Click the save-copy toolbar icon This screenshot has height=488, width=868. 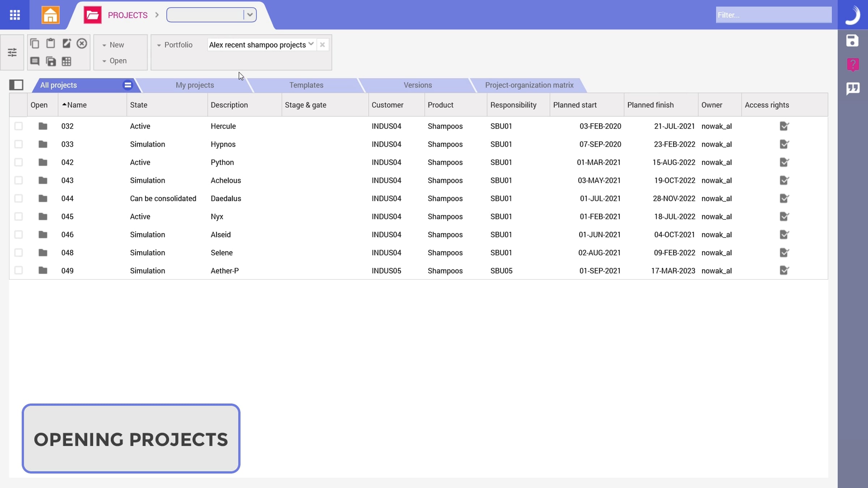pyautogui.click(x=51, y=61)
